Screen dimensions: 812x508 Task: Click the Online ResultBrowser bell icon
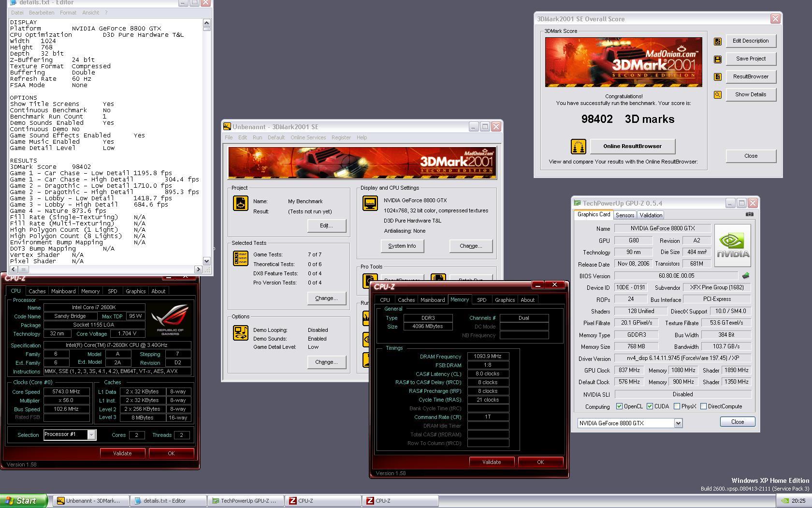tap(578, 146)
